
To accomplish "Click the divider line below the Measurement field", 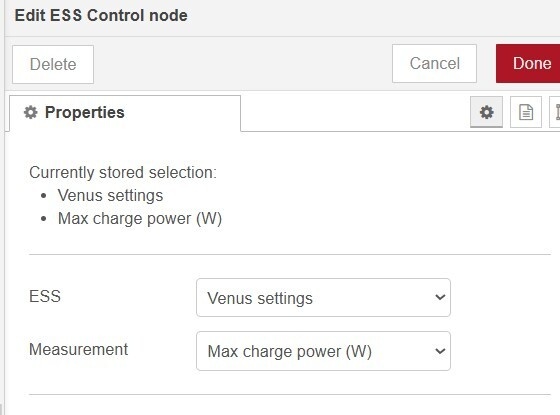I will (290, 395).
